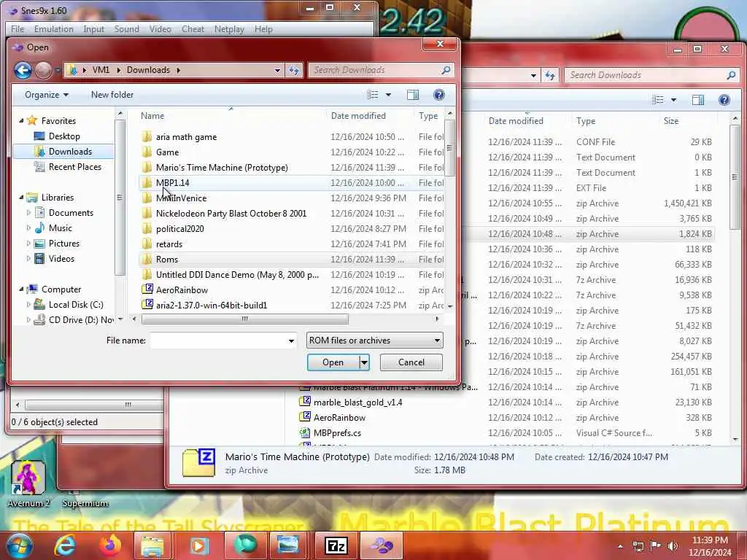Open Windows Media Player from taskbar
The width and height of the screenshot is (747, 560).
click(x=199, y=545)
